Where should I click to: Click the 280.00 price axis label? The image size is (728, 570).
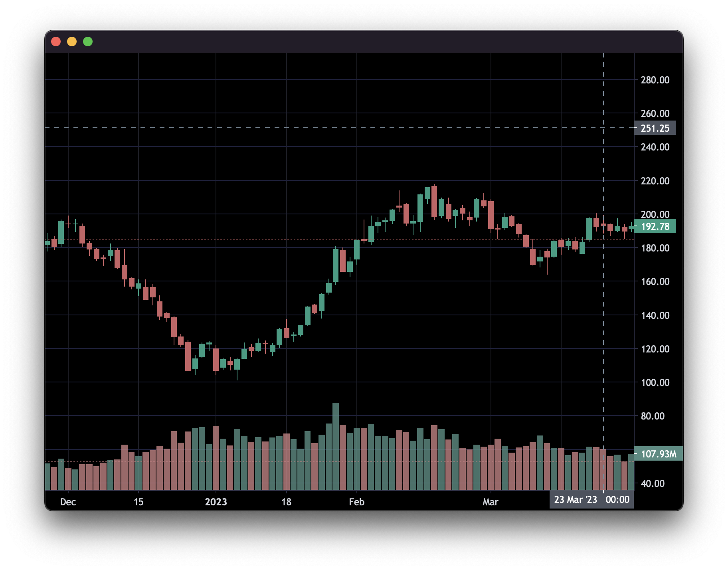(655, 80)
